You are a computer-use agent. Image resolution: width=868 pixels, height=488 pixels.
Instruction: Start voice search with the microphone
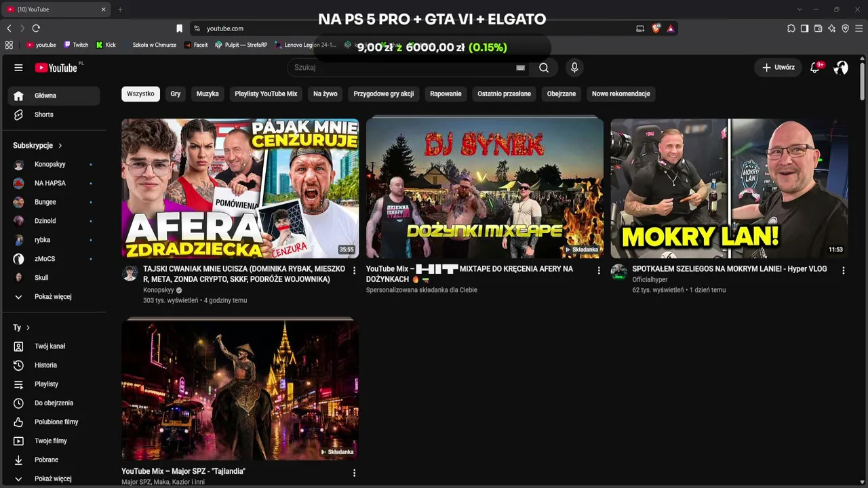tap(574, 68)
